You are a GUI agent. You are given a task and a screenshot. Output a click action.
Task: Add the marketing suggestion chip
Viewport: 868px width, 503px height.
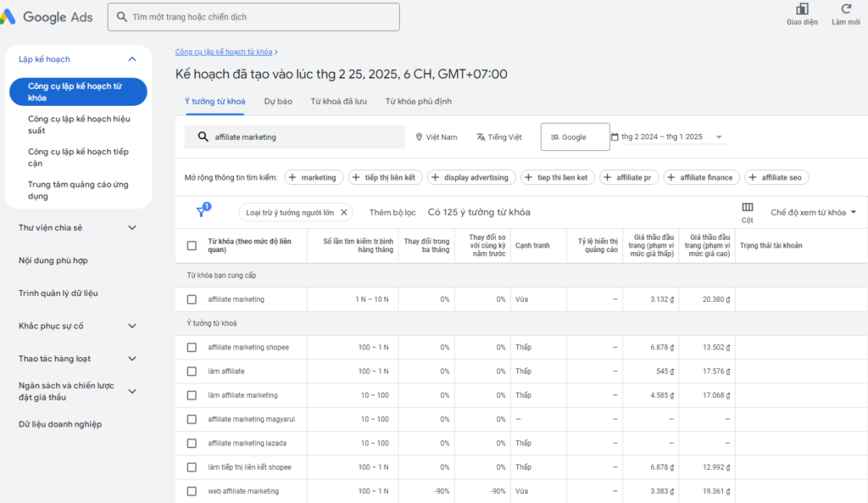click(314, 177)
